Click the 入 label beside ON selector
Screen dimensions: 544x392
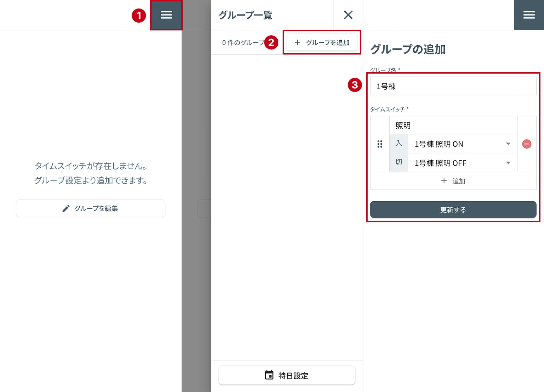pyautogui.click(x=399, y=143)
